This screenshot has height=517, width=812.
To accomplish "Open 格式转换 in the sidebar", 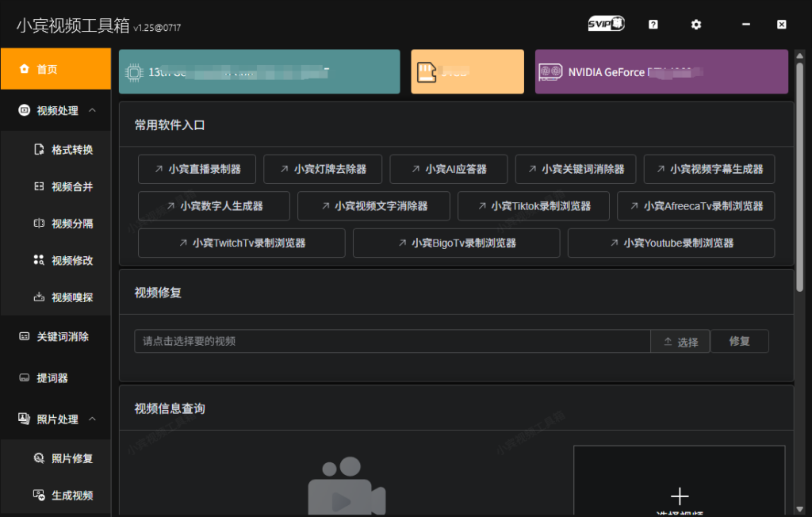I will [x=56, y=150].
